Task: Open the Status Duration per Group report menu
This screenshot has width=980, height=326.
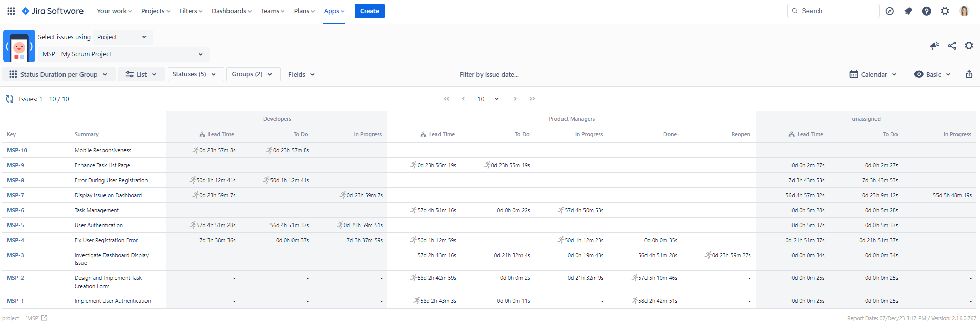Action: (58, 74)
